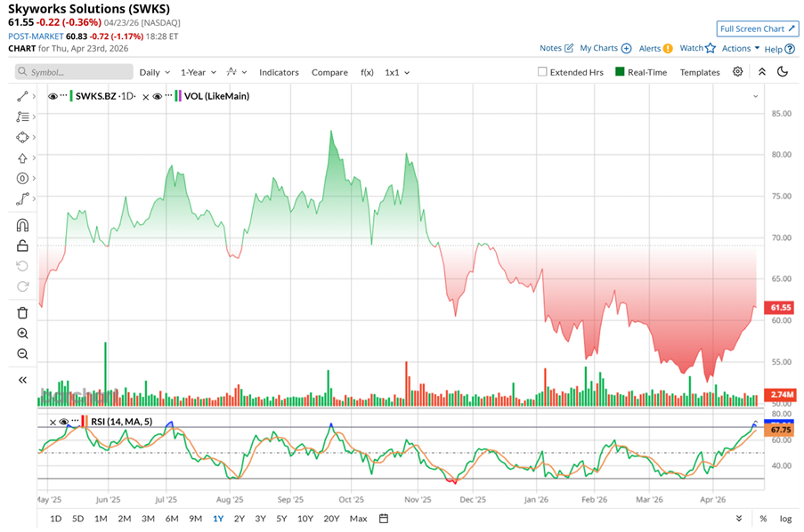Select the trend line drawing tool
The height and width of the screenshot is (532, 804).
22,96
